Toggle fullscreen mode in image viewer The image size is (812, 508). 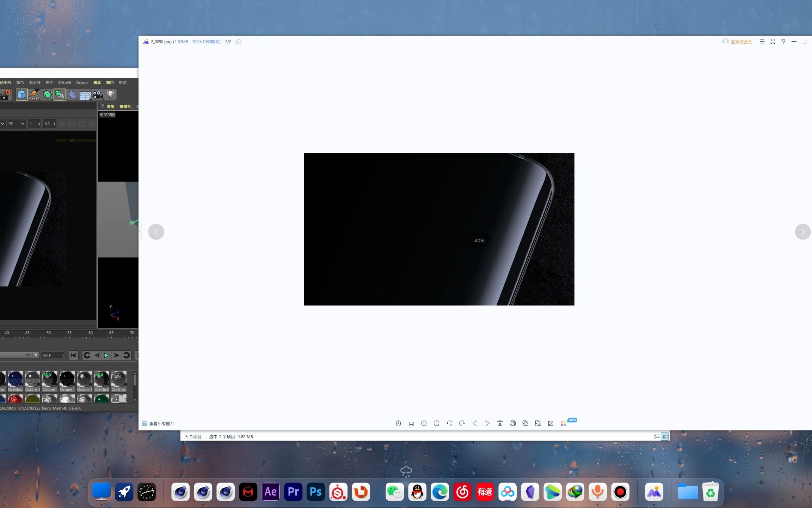(x=773, y=42)
